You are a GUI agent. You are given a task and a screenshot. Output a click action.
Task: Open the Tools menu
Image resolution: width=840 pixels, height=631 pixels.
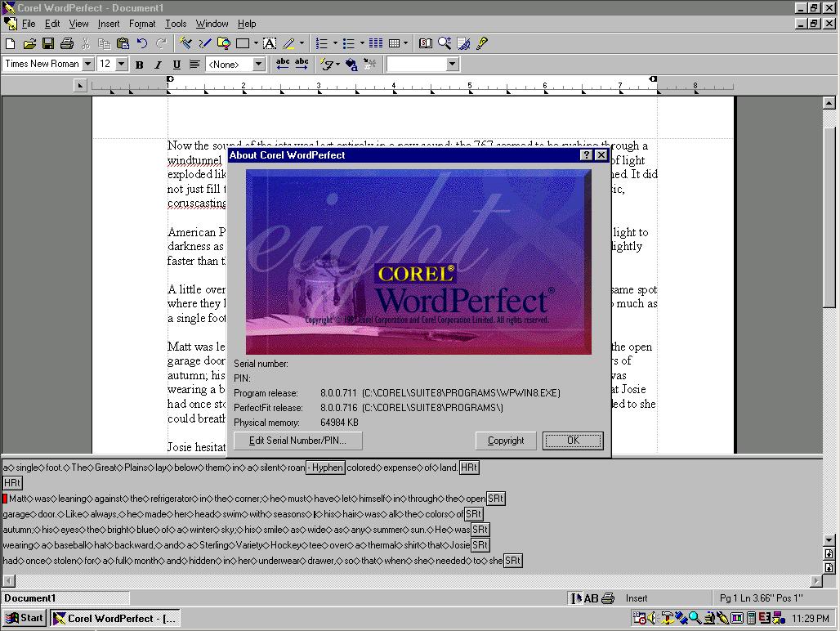[176, 24]
